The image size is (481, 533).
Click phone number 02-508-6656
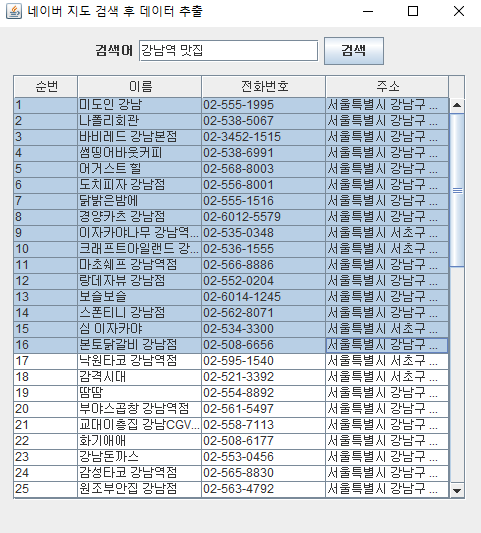[x=264, y=345]
